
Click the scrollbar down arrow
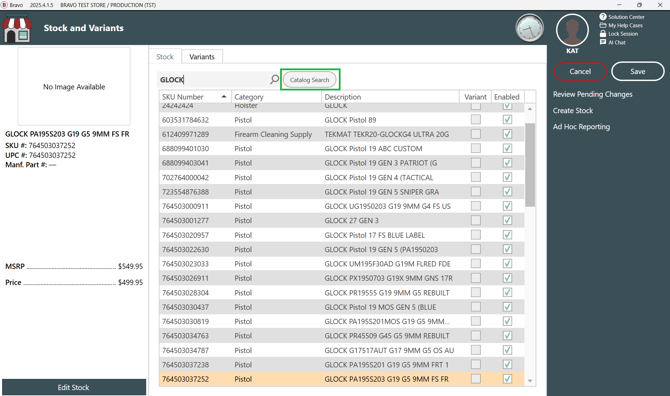point(530,381)
